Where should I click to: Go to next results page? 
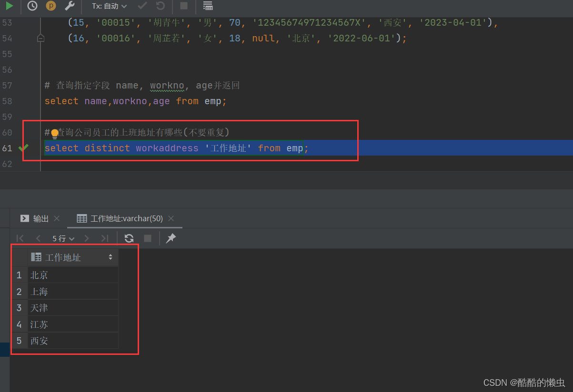pyautogui.click(x=86, y=238)
